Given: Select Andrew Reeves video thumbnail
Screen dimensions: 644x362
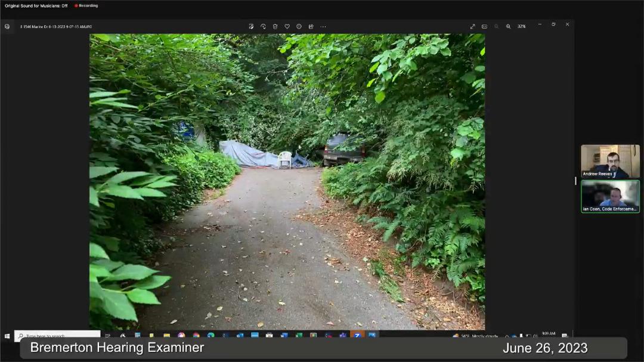Looking at the screenshot, I should pyautogui.click(x=610, y=161).
